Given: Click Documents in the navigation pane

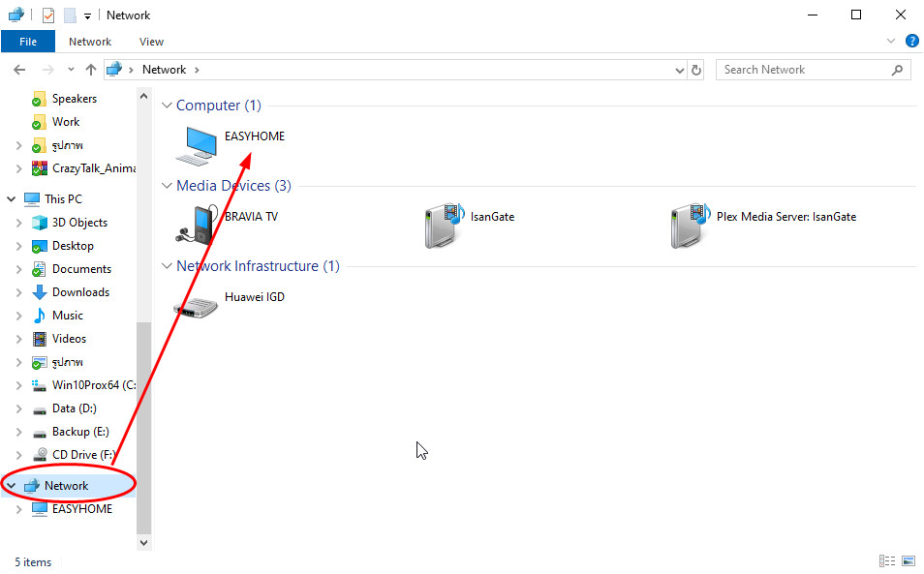Looking at the screenshot, I should (81, 269).
